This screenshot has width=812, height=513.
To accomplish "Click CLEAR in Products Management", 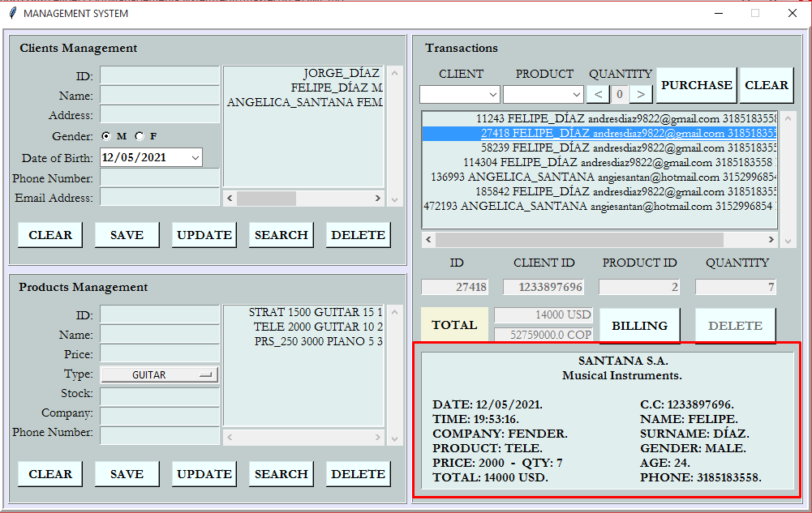I will tap(50, 474).
